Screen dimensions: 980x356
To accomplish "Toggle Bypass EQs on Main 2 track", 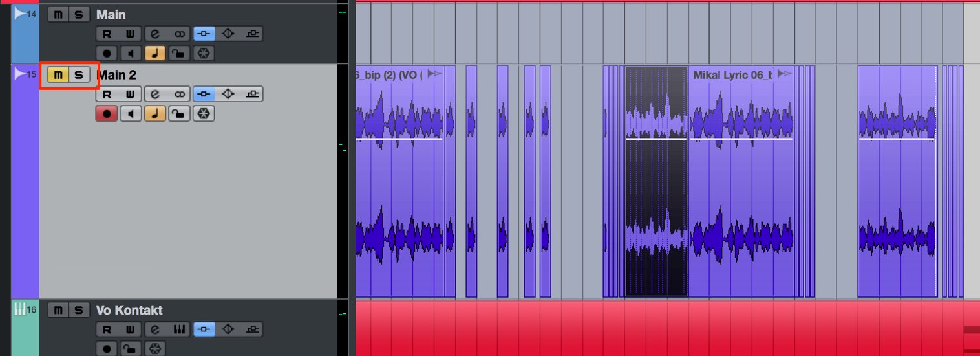I will (x=228, y=95).
